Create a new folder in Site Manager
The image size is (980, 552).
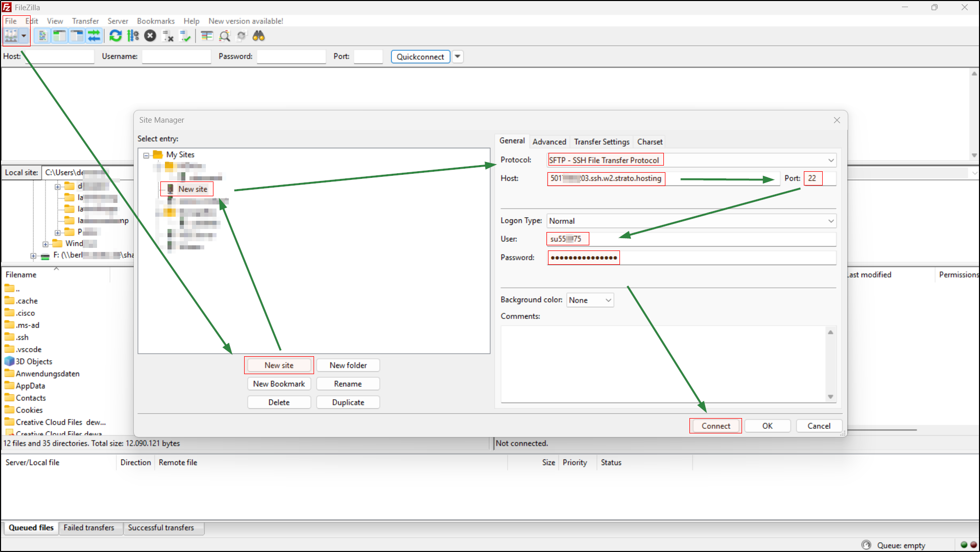(348, 365)
